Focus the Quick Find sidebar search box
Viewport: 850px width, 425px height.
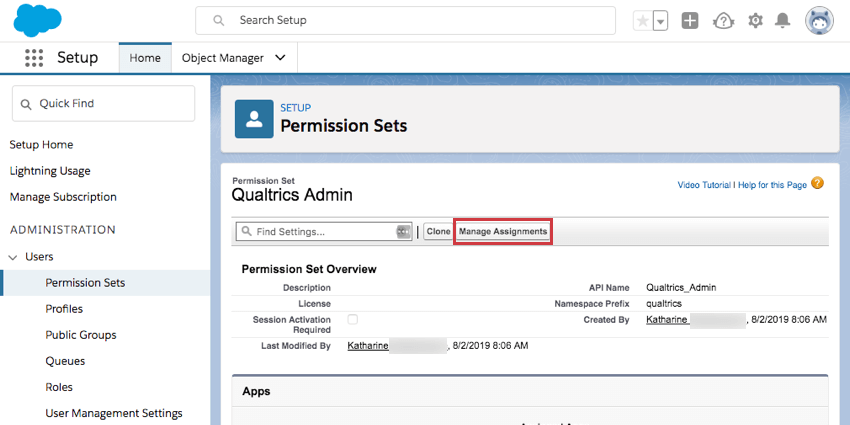point(103,104)
